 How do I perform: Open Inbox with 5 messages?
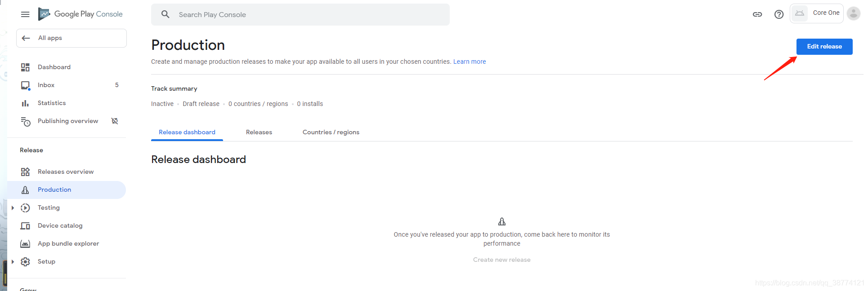tap(67, 85)
